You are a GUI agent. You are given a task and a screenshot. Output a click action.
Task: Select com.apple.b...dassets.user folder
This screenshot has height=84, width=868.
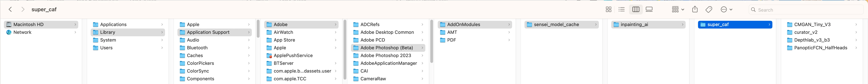pyautogui.click(x=301, y=71)
